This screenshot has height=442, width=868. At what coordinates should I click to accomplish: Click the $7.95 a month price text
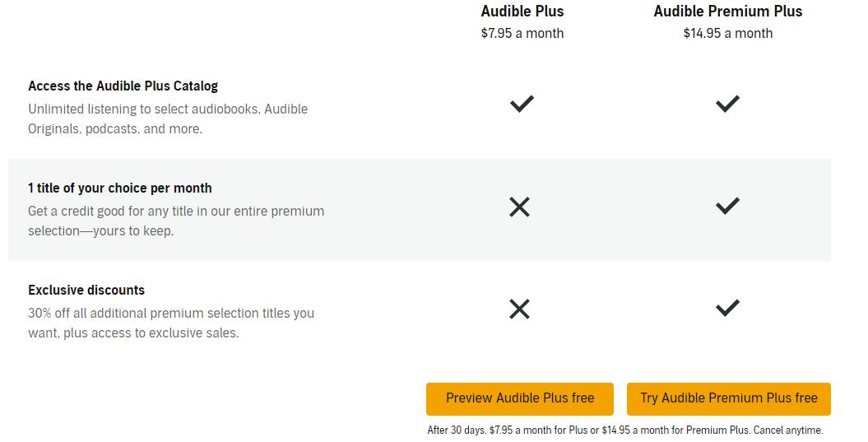(x=522, y=34)
